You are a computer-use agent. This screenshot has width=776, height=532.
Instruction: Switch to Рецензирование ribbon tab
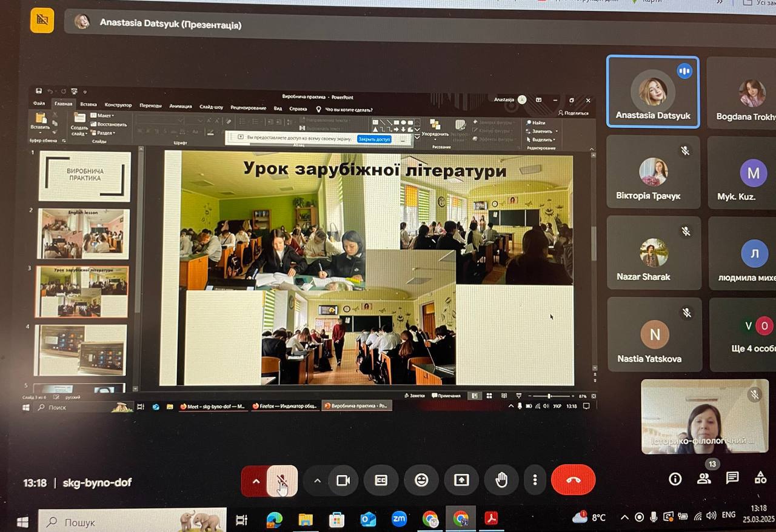click(x=248, y=108)
